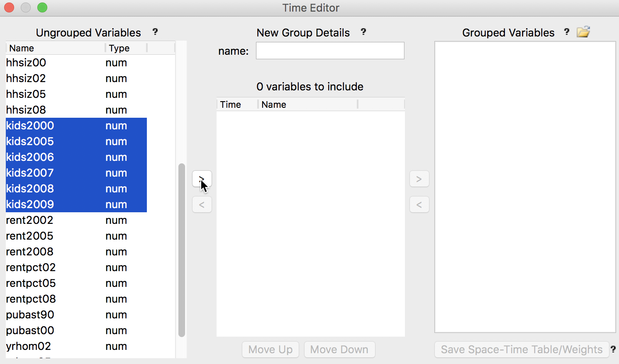Select the rent2008 variable row
The height and width of the screenshot is (364, 619).
[x=76, y=252]
